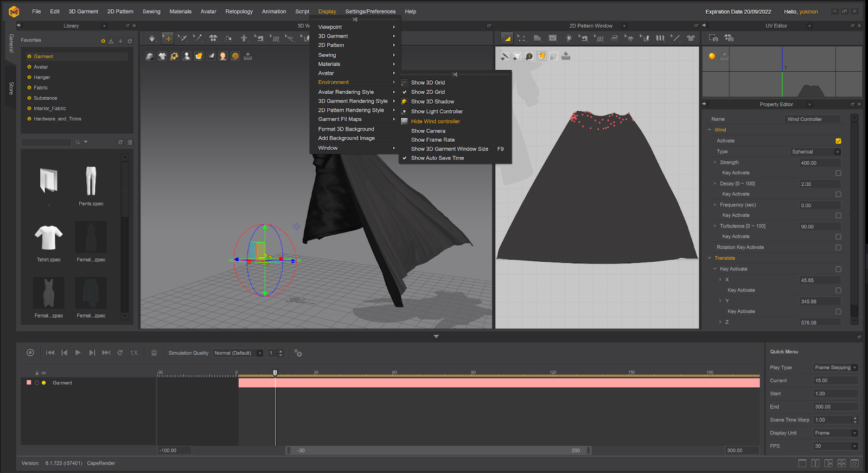This screenshot has width=868, height=473.
Task: Open animation settings gears icon
Action: pos(298,353)
